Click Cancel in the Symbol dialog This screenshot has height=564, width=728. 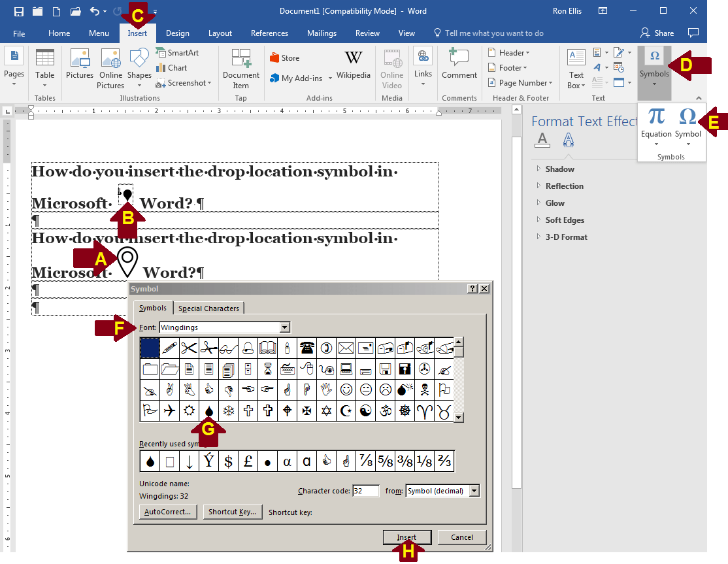[x=462, y=537]
